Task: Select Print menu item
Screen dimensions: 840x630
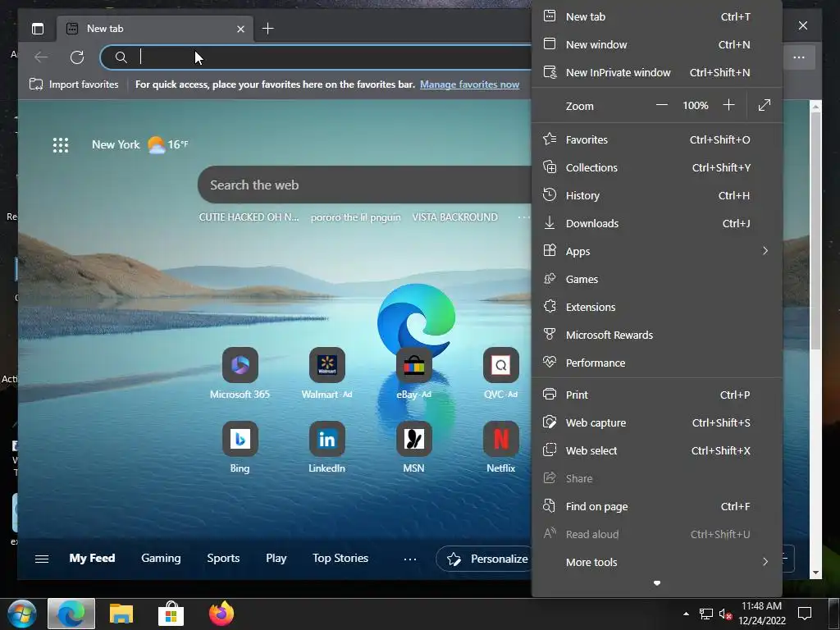Action: [657, 395]
